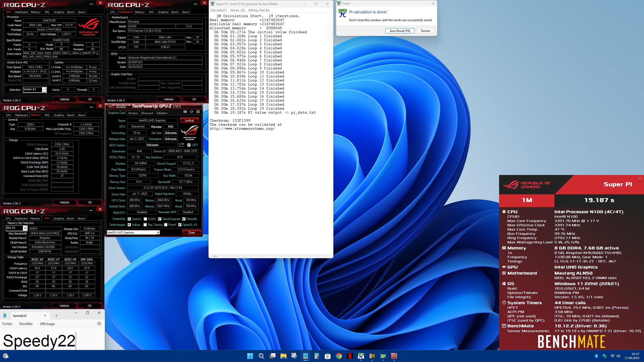Click the Wi-Fi network tray icon
Image resolution: width=644 pixels, height=362 pixels.
pos(612,356)
